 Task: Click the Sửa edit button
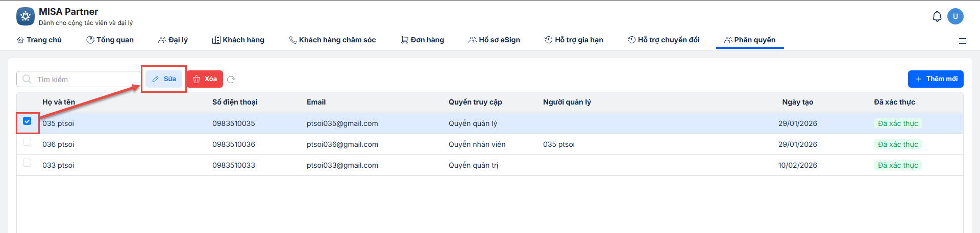(x=164, y=79)
